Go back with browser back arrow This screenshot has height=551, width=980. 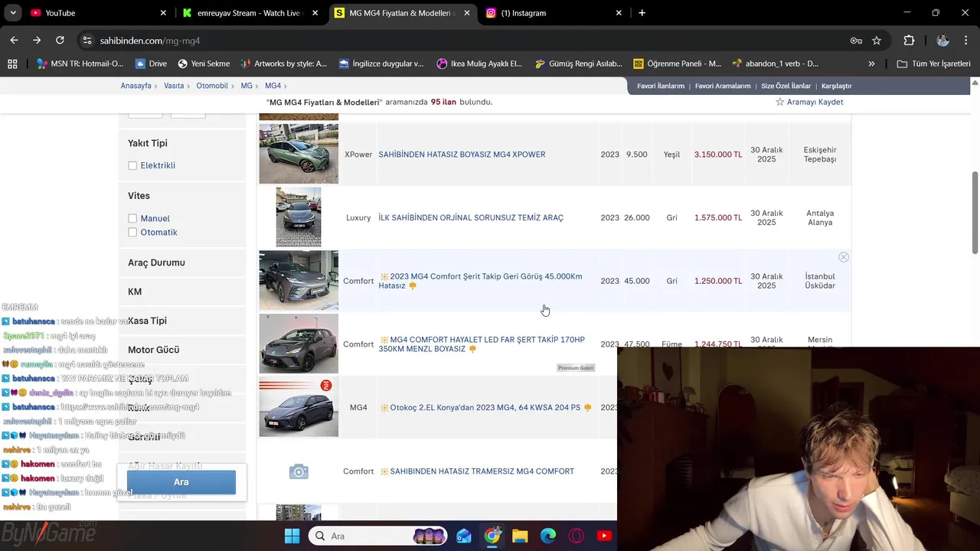14,41
